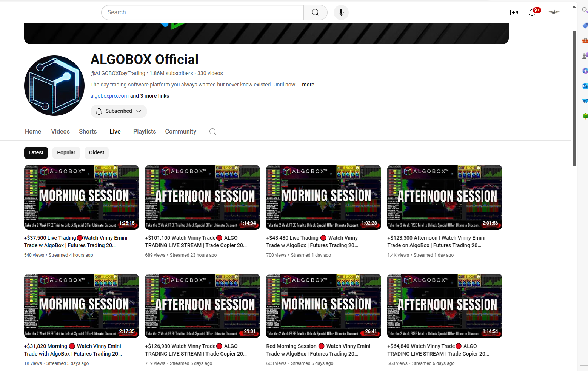The image size is (588, 371).
Task: Click '603 views • Streamed 6 days ago'
Action: (x=300, y=363)
